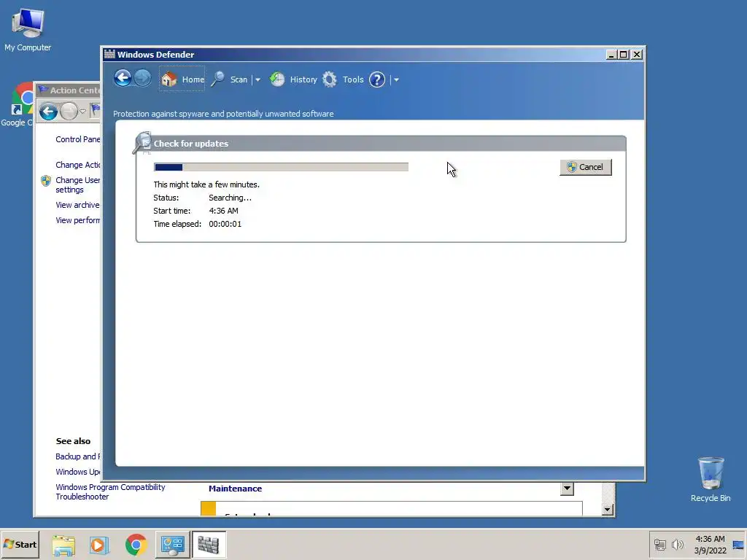Open Action Center recent pages dropdown
747x560 pixels.
point(82,112)
